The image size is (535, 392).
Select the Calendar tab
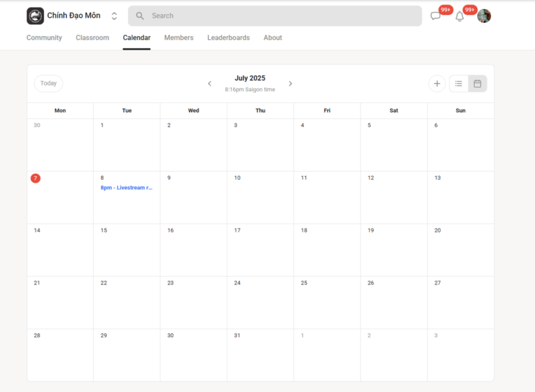click(137, 38)
